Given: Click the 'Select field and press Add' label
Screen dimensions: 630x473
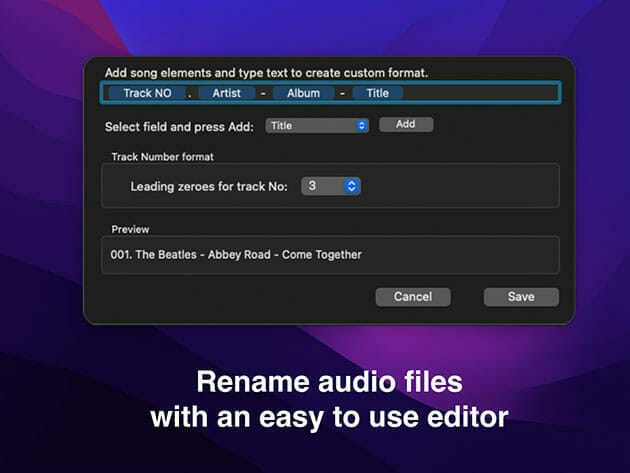Looking at the screenshot, I should 181,127.
